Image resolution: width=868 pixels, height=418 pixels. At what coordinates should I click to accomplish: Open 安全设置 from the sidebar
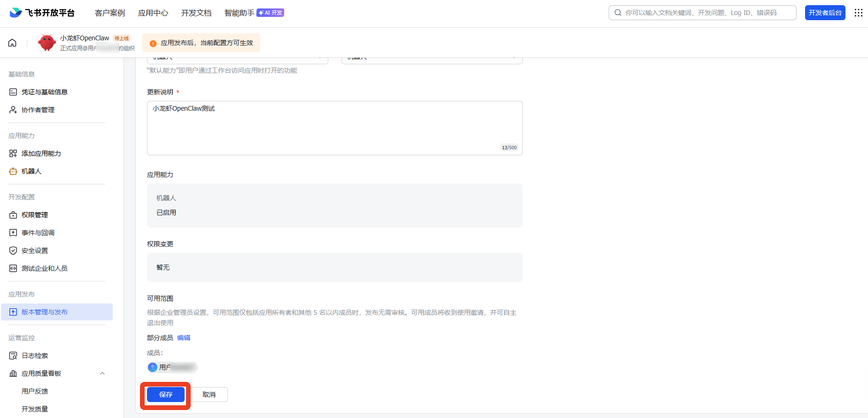(34, 251)
